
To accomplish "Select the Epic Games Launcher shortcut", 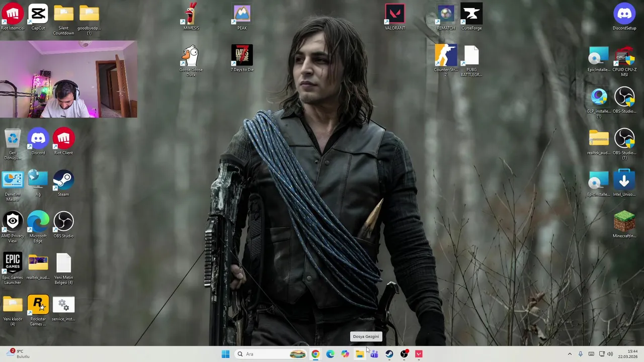I will tap(13, 269).
